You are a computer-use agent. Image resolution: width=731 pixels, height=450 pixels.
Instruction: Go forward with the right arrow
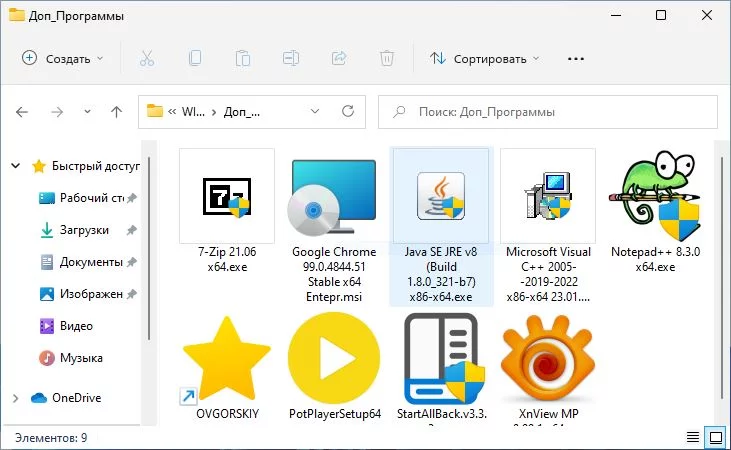[57, 112]
